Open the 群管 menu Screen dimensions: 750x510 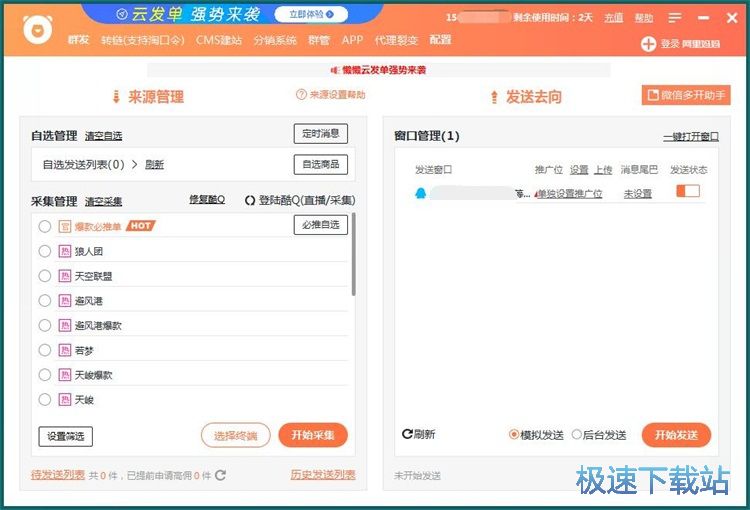pos(319,40)
